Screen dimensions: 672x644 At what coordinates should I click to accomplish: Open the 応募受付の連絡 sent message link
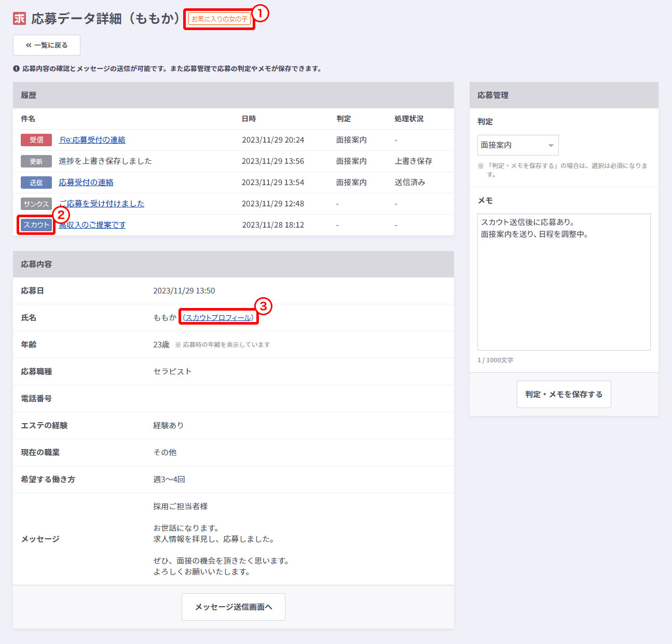coord(86,183)
